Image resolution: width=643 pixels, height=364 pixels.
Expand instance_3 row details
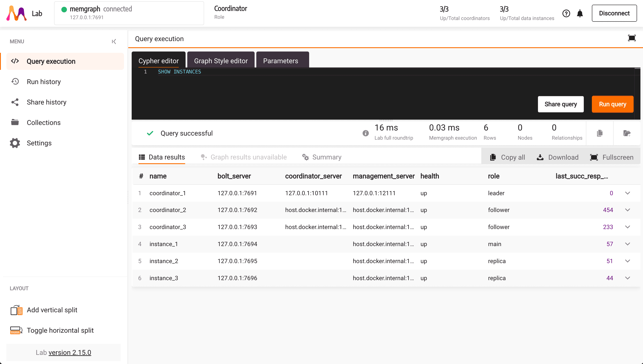tap(627, 278)
